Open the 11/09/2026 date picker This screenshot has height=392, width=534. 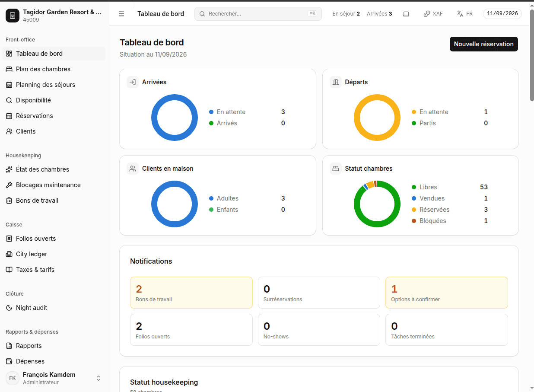(502, 14)
